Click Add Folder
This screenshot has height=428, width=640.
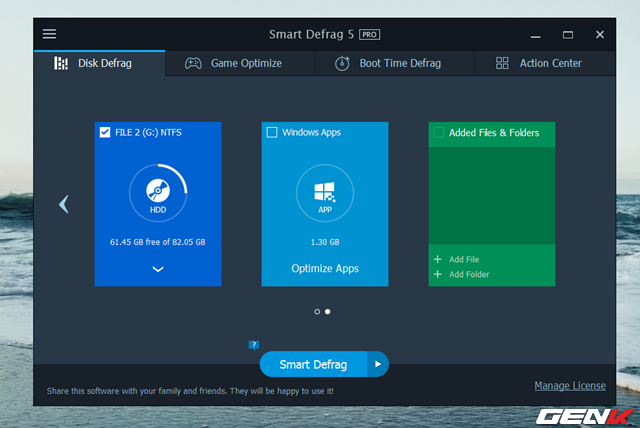[461, 274]
